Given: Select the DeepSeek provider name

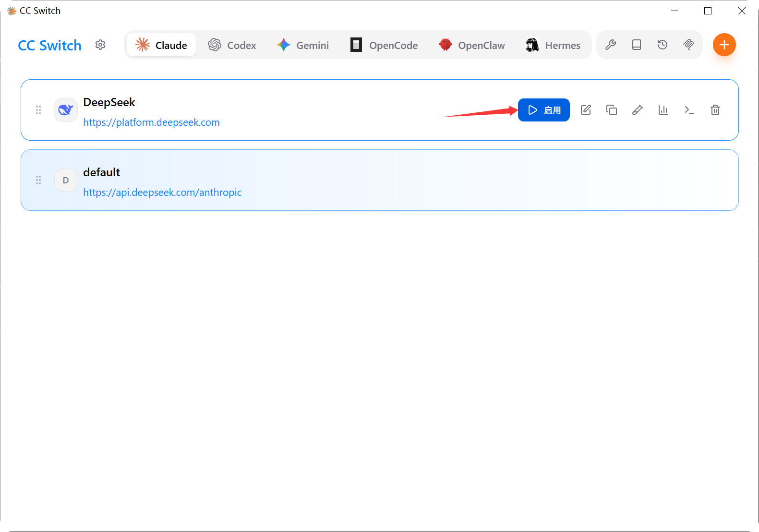Looking at the screenshot, I should coord(109,102).
